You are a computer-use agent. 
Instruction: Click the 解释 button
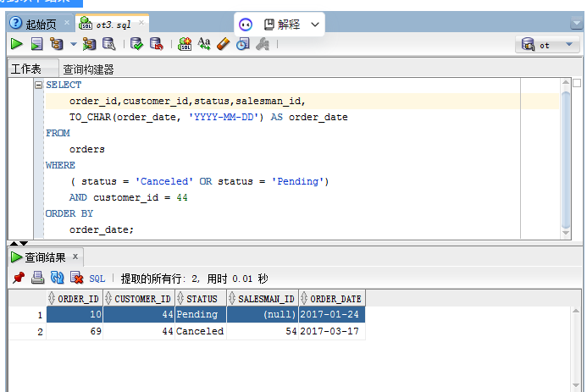click(x=282, y=25)
